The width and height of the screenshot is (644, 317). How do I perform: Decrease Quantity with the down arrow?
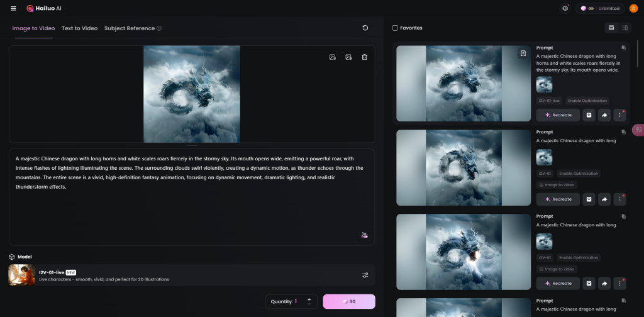coord(309,304)
